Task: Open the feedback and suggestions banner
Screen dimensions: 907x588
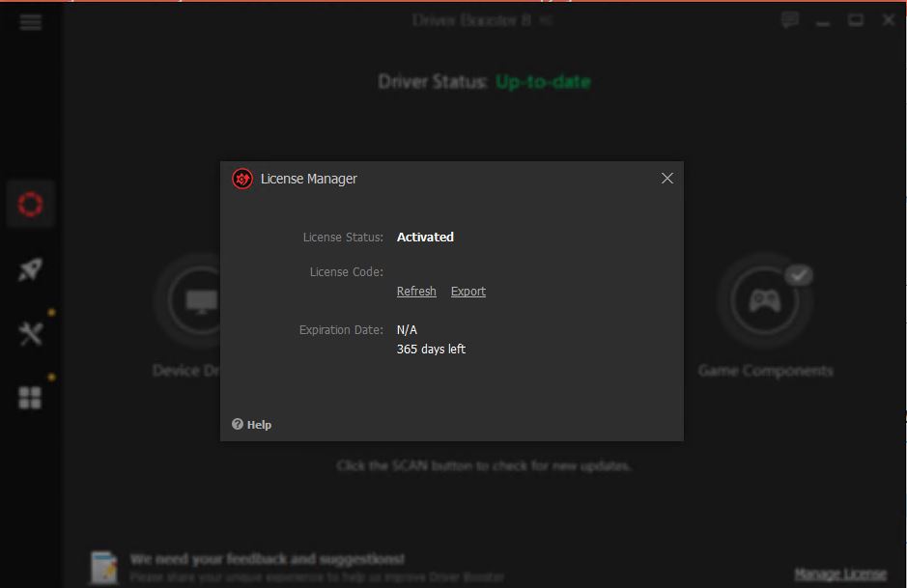Action: point(298,567)
